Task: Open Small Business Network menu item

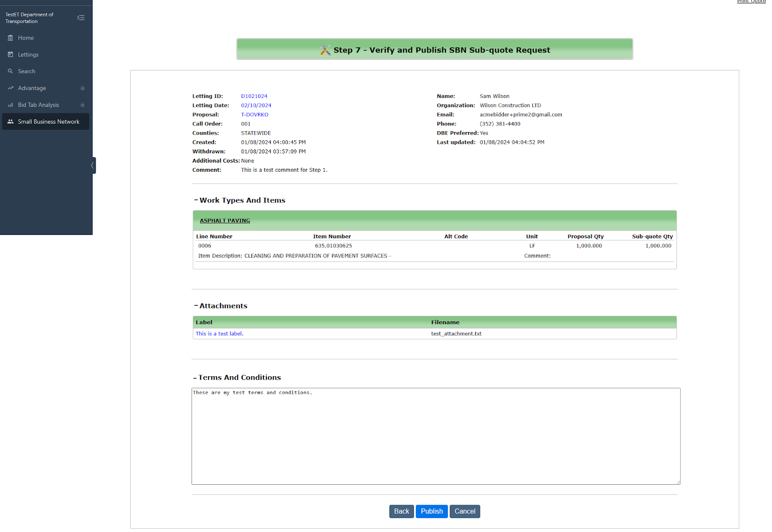Action: pos(48,122)
